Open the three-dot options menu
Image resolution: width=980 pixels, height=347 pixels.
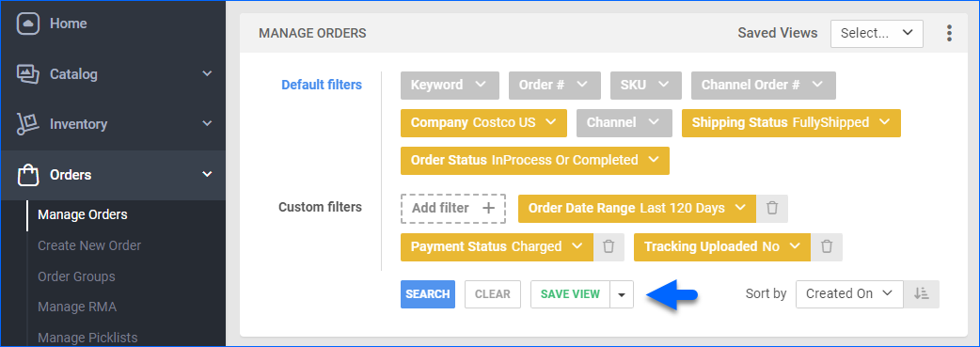tap(949, 33)
